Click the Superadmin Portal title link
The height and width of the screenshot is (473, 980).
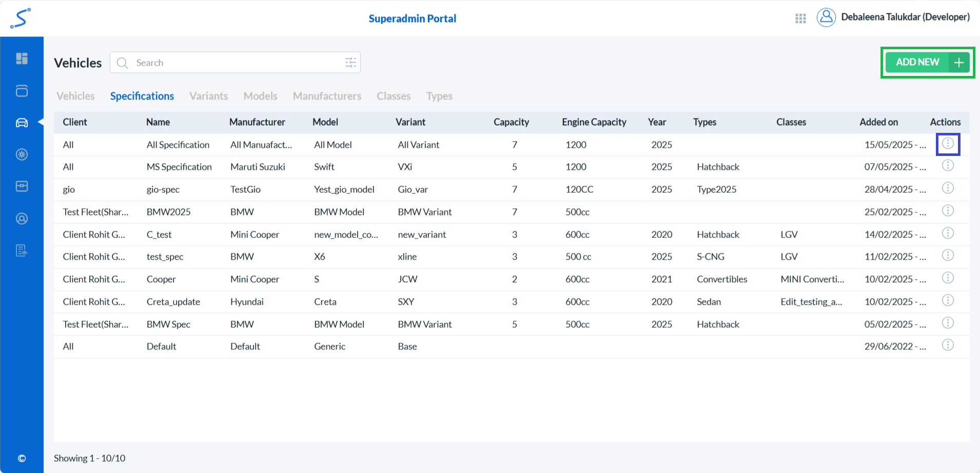(412, 18)
